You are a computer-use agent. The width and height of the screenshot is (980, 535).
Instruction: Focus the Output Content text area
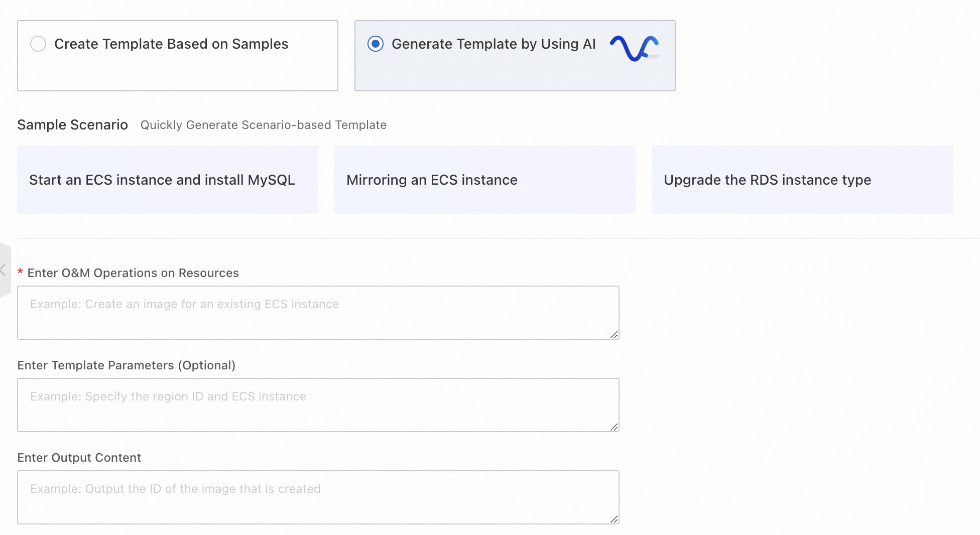(318, 497)
